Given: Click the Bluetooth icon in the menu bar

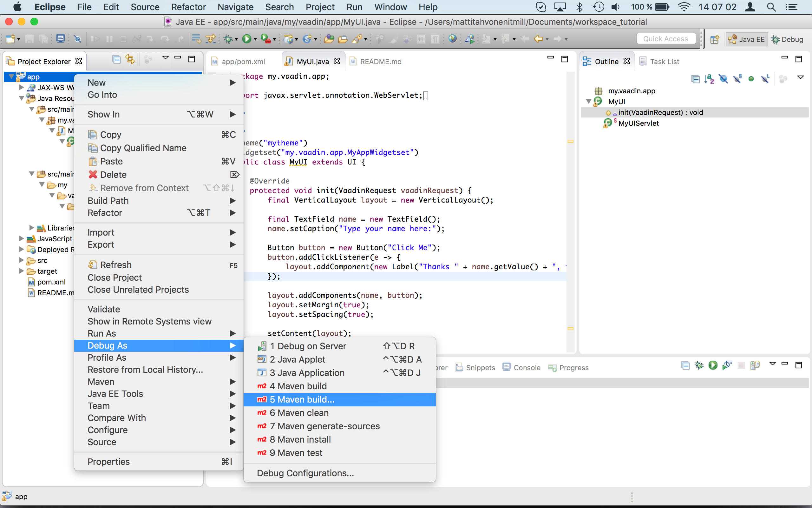Looking at the screenshot, I should (580, 7).
